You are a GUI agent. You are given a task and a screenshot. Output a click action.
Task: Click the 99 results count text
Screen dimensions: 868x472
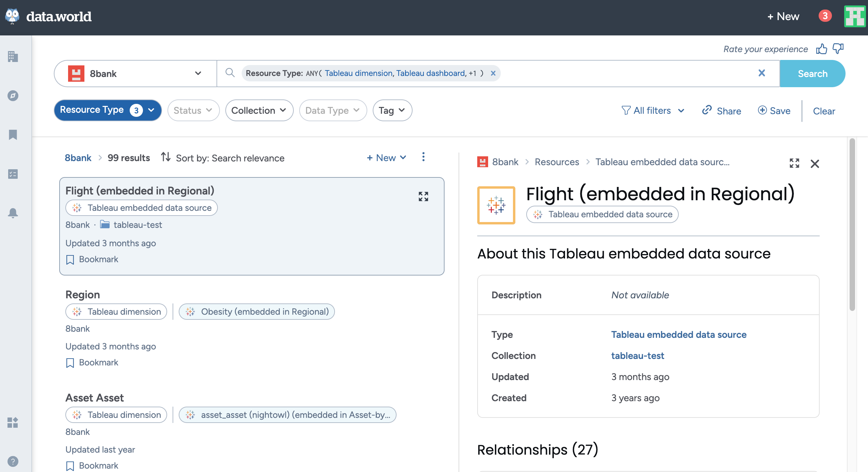(129, 158)
